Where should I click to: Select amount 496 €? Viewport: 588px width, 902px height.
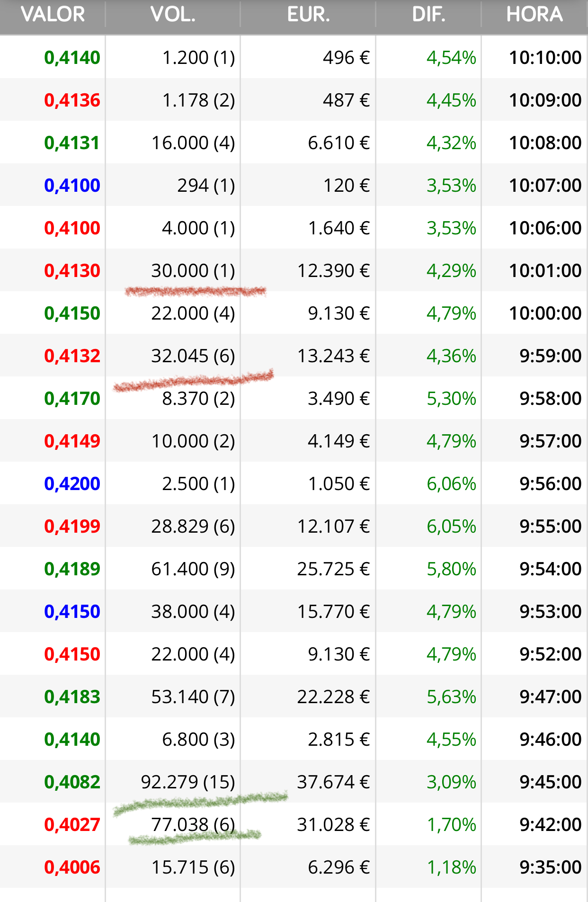[x=346, y=58]
